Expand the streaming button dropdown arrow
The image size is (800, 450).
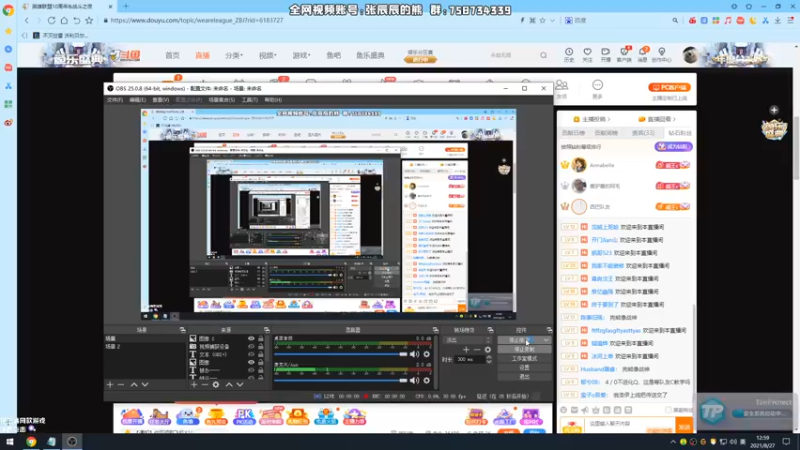(546, 340)
